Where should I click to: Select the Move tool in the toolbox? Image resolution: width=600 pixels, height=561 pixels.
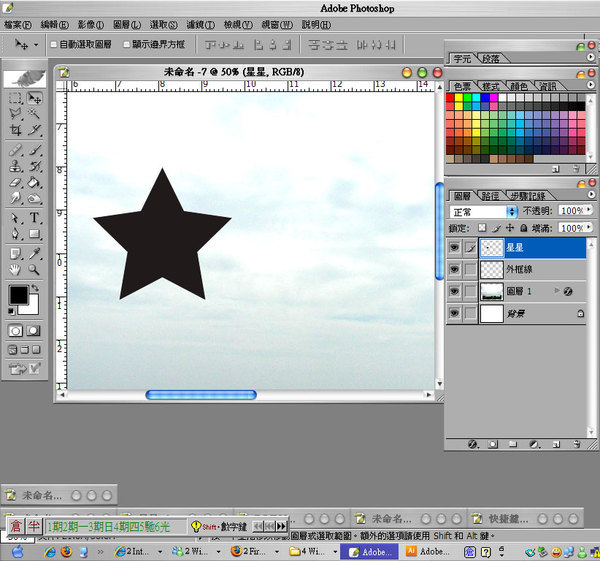35,99
